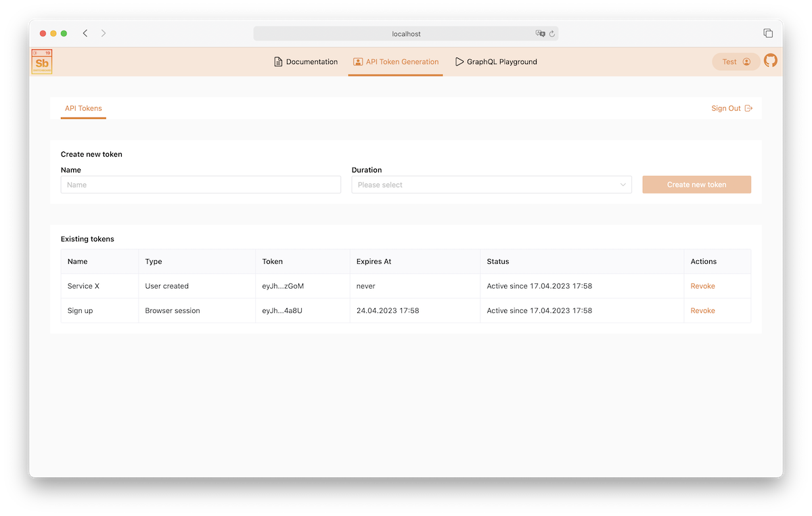812x516 pixels.
Task: Click the translate icon in address bar
Action: (x=540, y=33)
